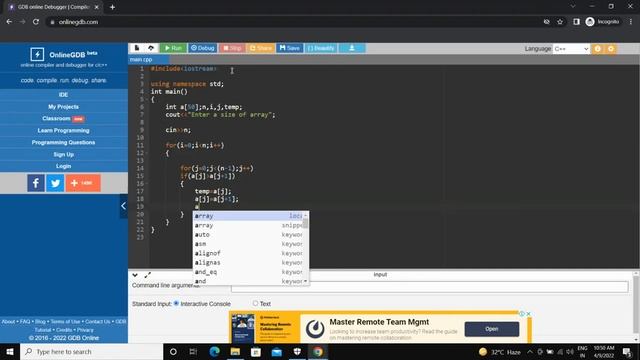Click the orange info icon

598,49
